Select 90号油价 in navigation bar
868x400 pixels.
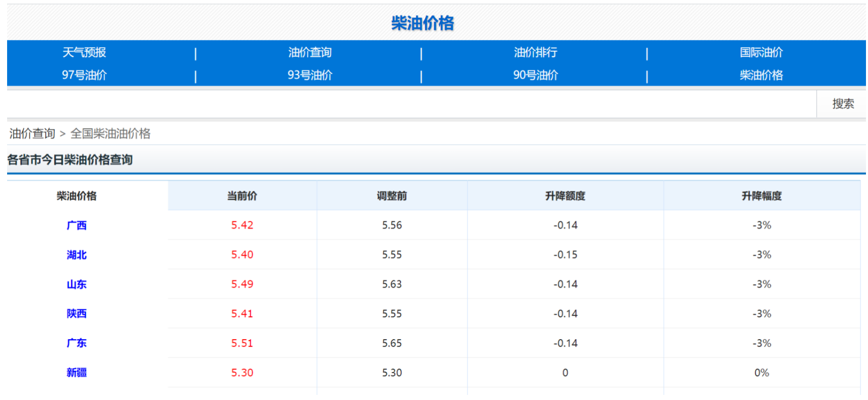[535, 75]
